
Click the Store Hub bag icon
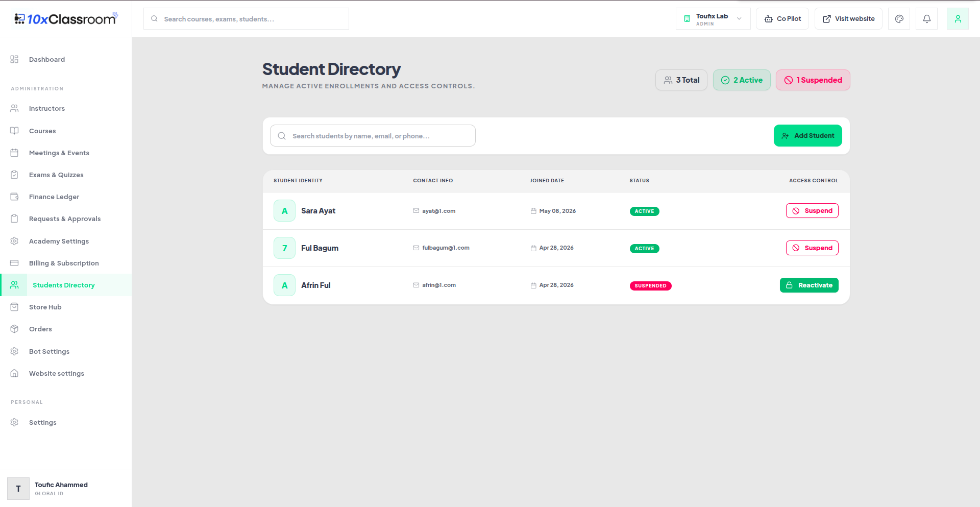click(x=14, y=307)
